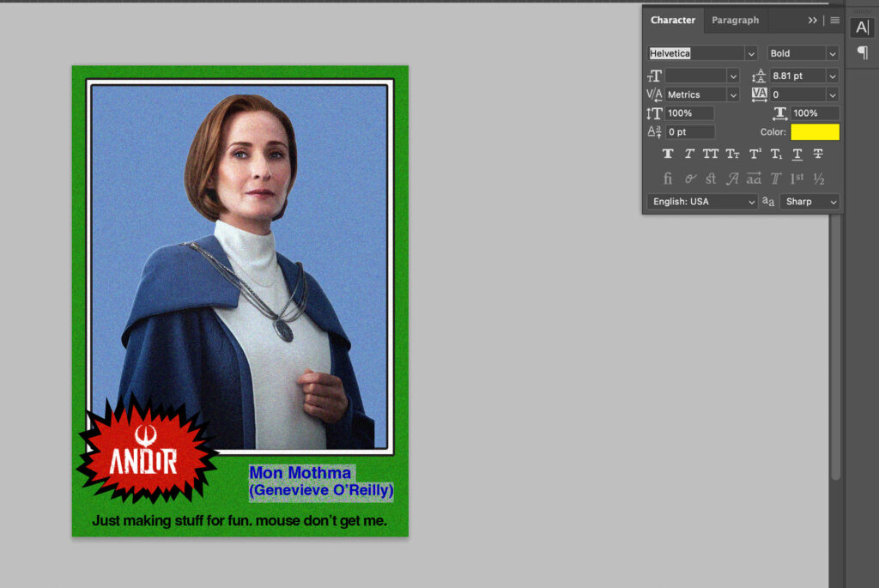Screen dimensions: 879x588
Task: Click the Helvetica font family field
Action: pyautogui.click(x=696, y=53)
